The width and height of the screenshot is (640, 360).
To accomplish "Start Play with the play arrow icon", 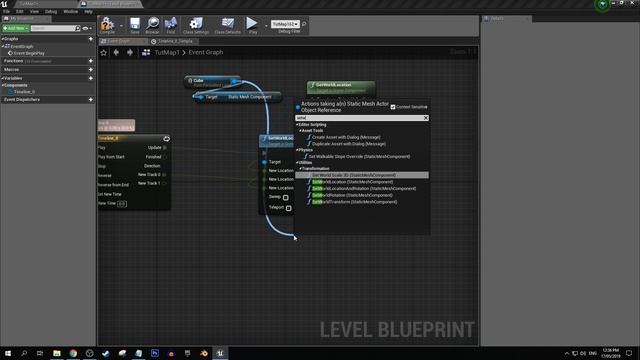I will [252, 23].
